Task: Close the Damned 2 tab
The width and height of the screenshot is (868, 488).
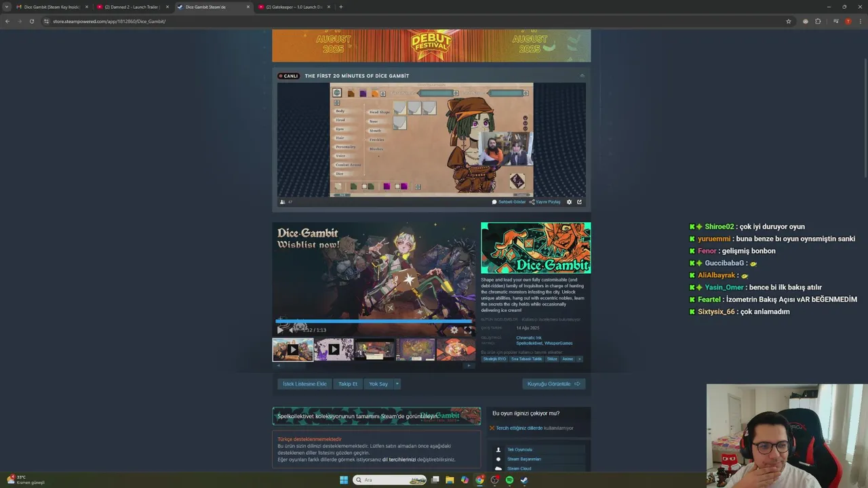Action: [x=167, y=7]
